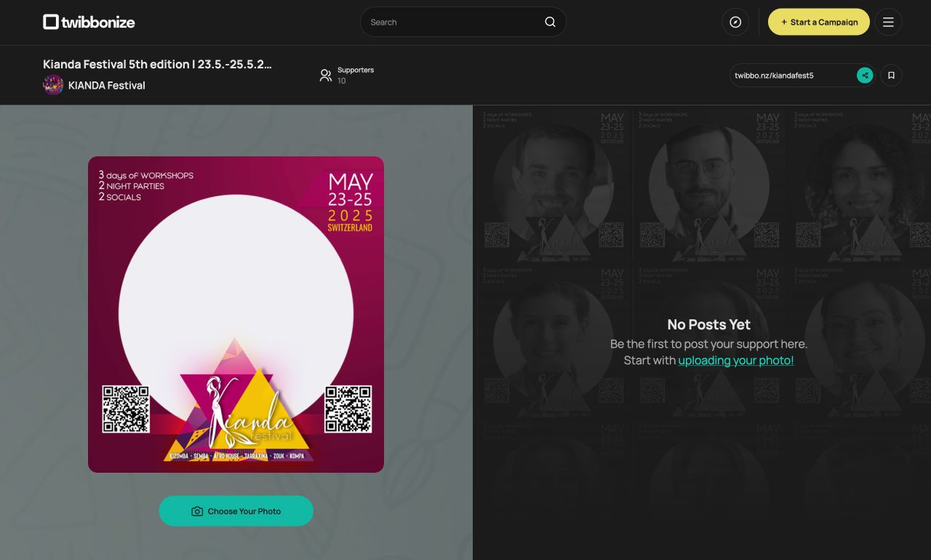Click the camera icon on Choose Your Photo
The width and height of the screenshot is (931, 560).
pyautogui.click(x=197, y=511)
